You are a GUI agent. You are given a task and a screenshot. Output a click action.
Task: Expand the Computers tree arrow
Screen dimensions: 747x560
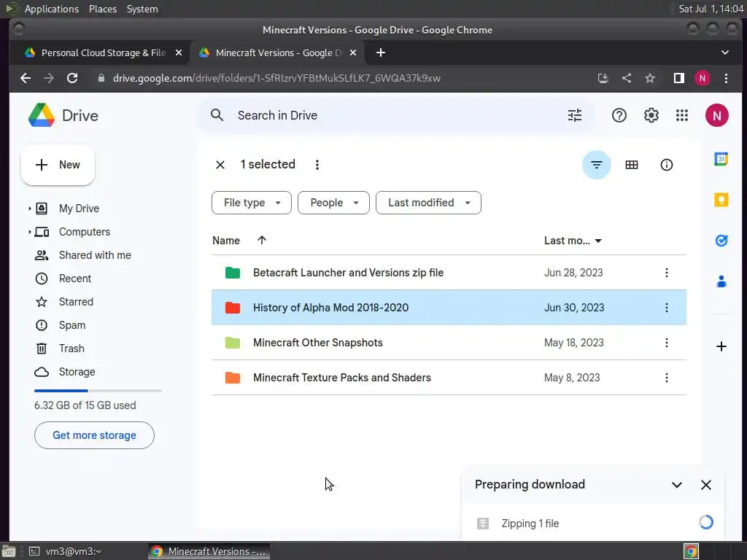29,232
